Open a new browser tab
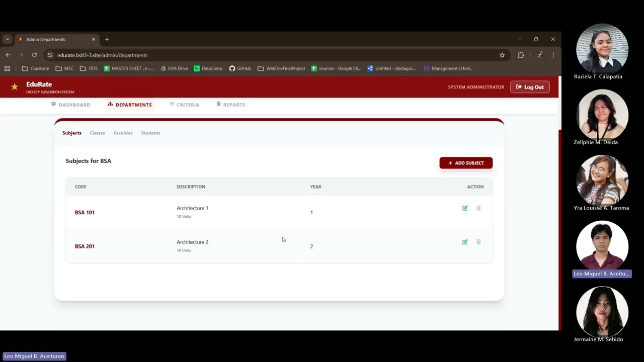The height and width of the screenshot is (362, 644). tap(107, 39)
